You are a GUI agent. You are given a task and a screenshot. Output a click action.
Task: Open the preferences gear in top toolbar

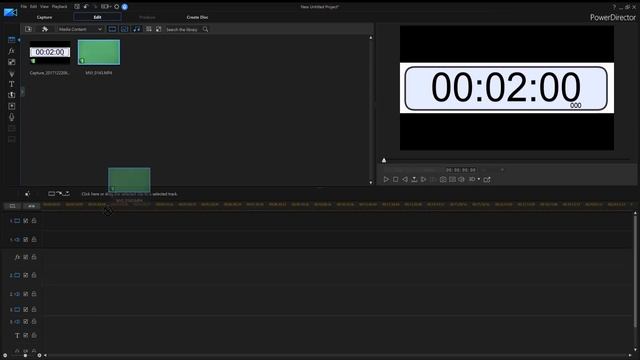click(116, 7)
